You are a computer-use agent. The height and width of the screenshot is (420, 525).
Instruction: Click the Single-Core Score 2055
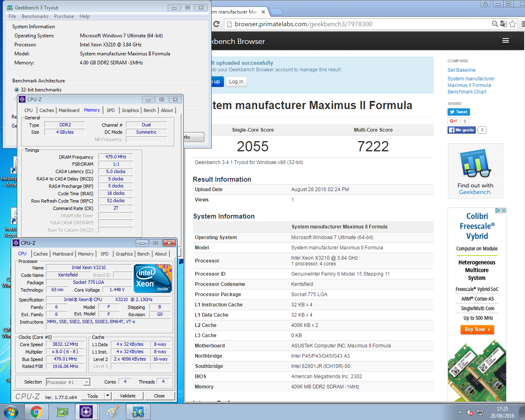coord(253,146)
